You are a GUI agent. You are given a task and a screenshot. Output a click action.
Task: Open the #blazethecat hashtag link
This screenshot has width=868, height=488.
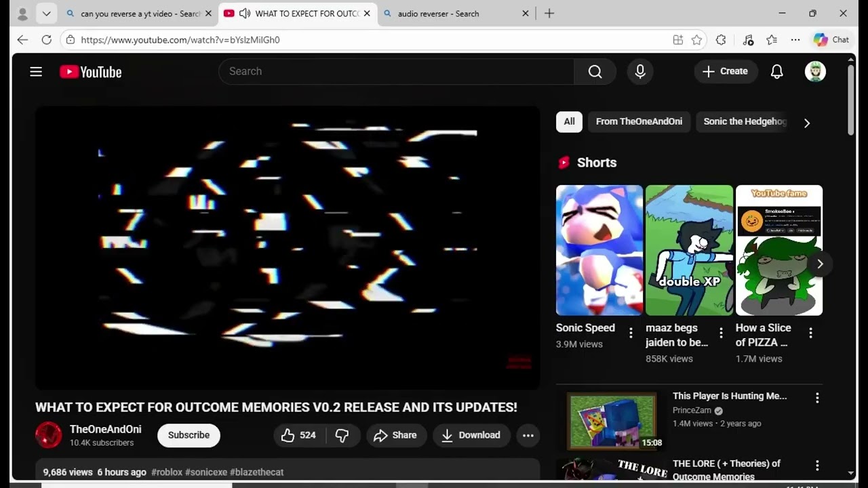256,472
